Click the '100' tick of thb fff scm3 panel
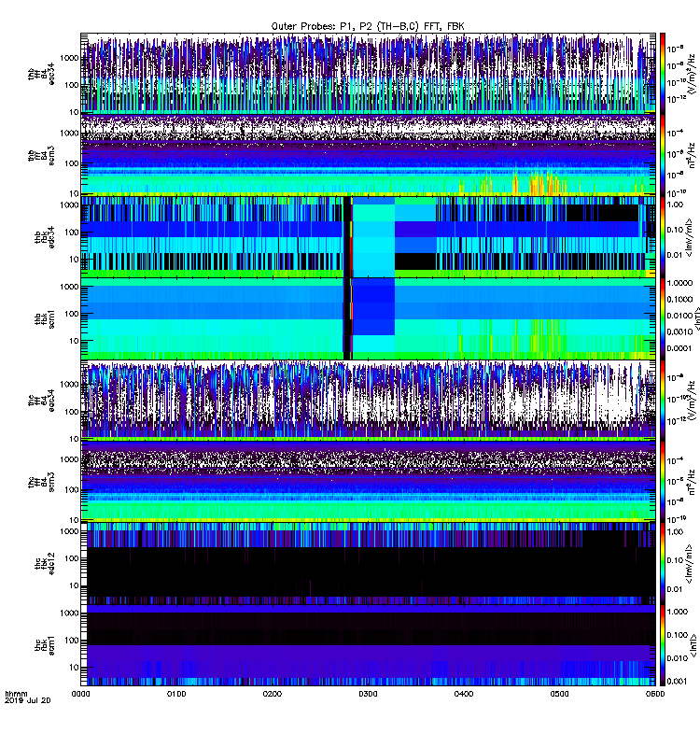Image resolution: width=700 pixels, height=747 pixels. coord(72,163)
